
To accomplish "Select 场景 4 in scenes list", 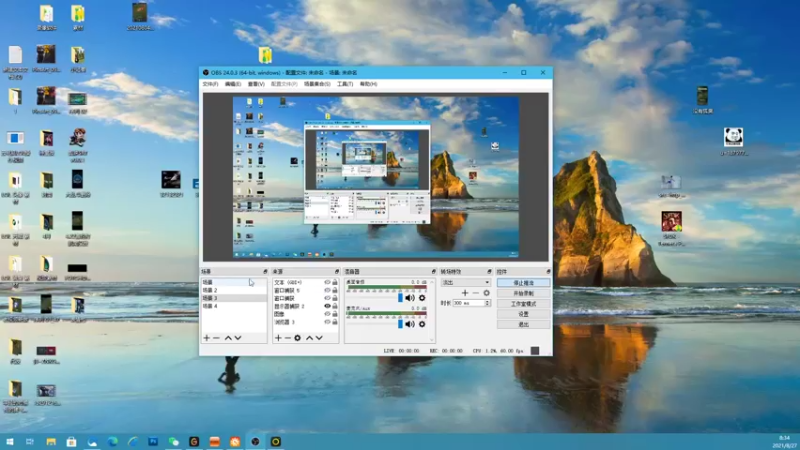I will coord(210,306).
